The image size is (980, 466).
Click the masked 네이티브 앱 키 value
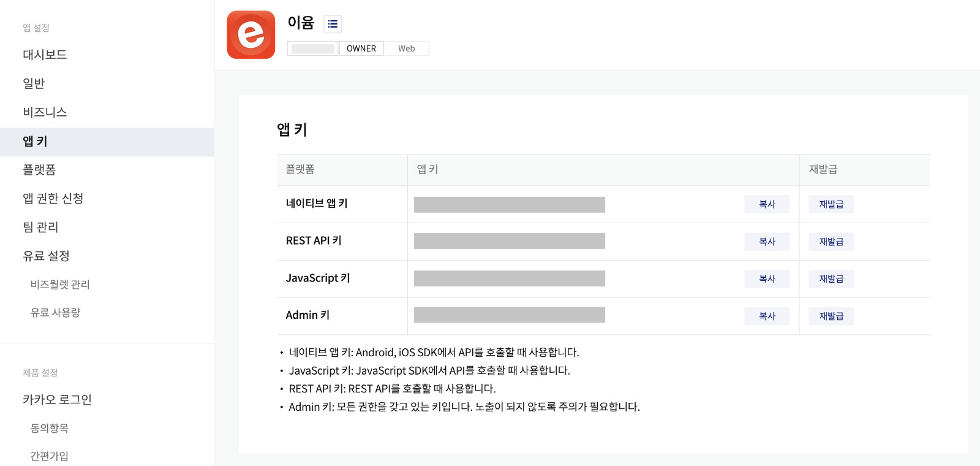pyautogui.click(x=510, y=205)
